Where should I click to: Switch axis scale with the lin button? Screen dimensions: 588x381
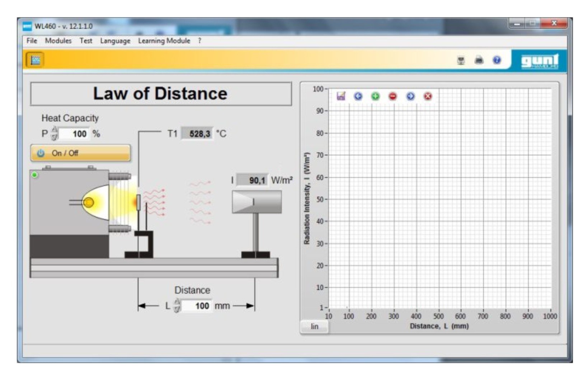coord(314,327)
